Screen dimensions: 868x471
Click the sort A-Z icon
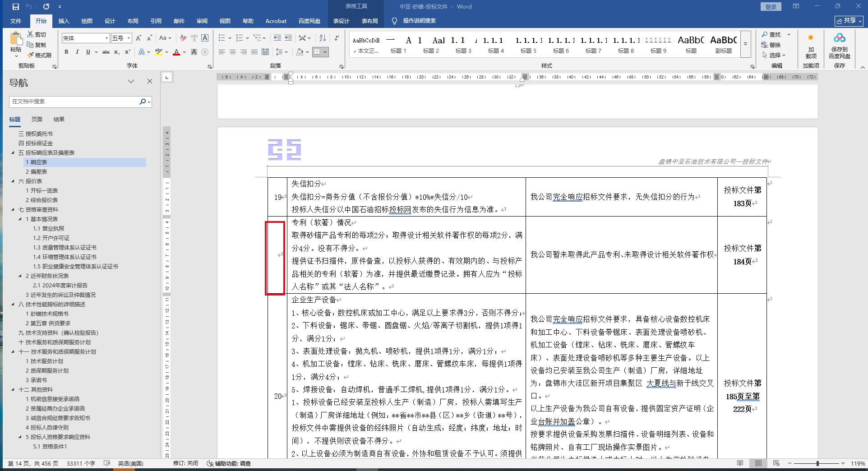point(322,38)
